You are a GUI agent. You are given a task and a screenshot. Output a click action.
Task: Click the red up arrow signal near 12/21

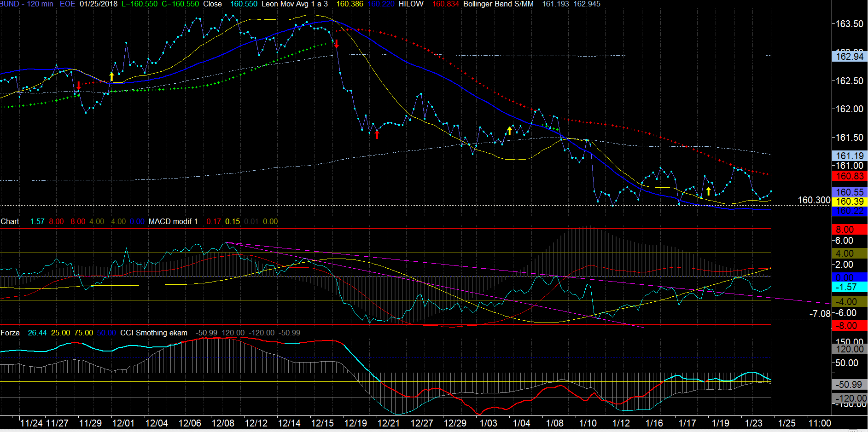pos(377,134)
